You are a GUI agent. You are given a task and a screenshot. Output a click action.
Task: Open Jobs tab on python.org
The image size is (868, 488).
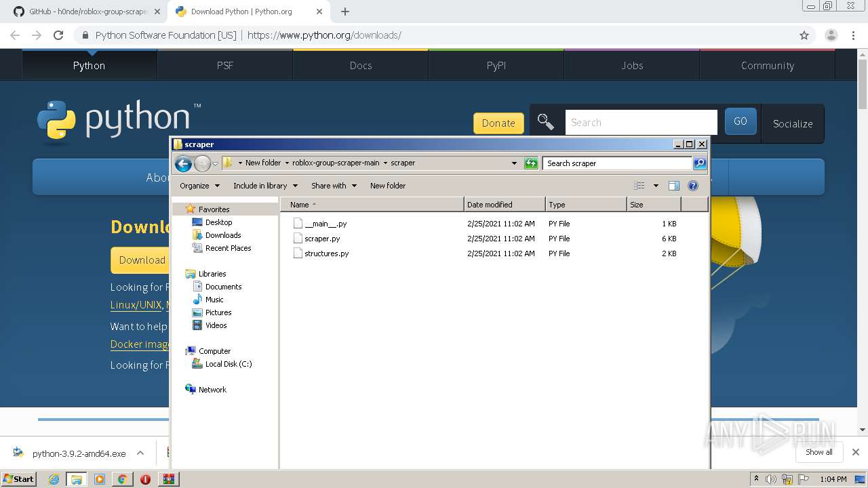(x=632, y=65)
